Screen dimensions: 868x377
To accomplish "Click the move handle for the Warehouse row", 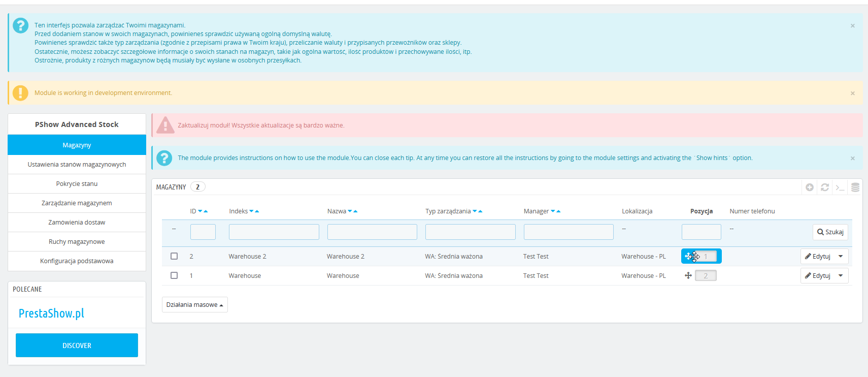I will (688, 275).
